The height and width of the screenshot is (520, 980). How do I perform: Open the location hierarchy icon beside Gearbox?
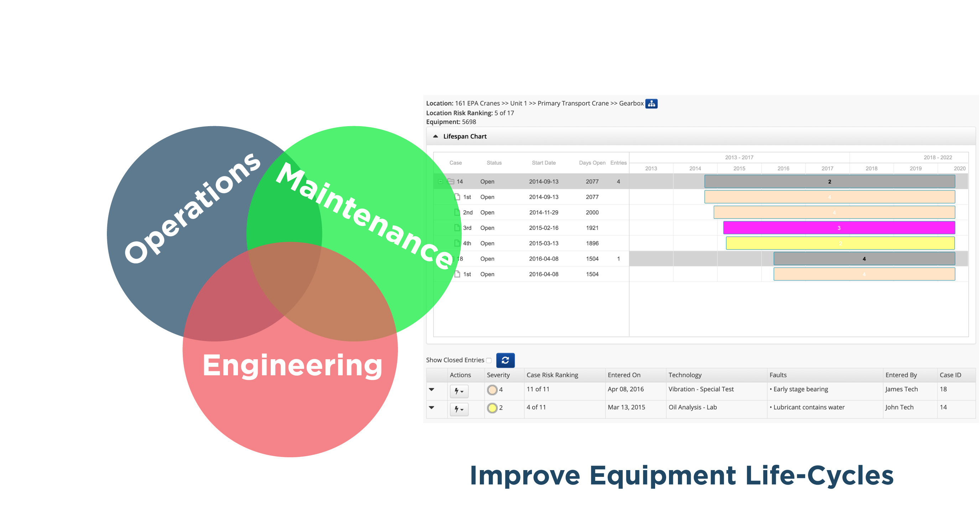(x=651, y=104)
